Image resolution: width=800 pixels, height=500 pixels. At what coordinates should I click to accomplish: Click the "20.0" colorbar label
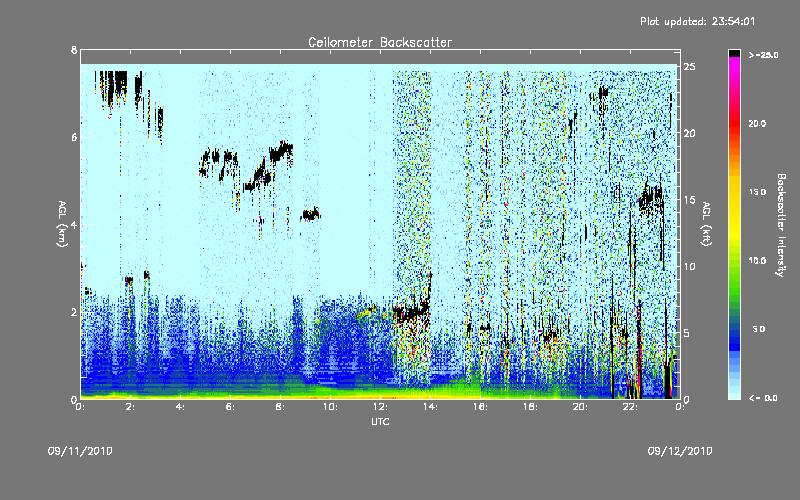(757, 123)
